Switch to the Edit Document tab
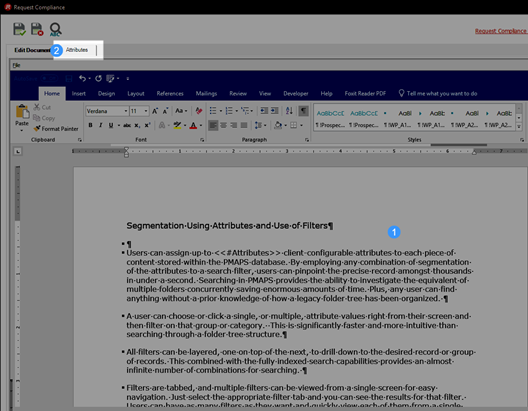The image size is (528, 411). coord(32,50)
